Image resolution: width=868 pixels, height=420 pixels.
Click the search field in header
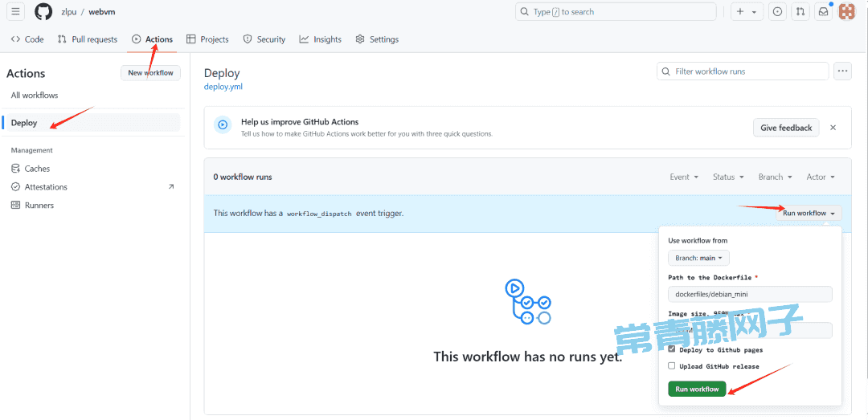click(616, 11)
